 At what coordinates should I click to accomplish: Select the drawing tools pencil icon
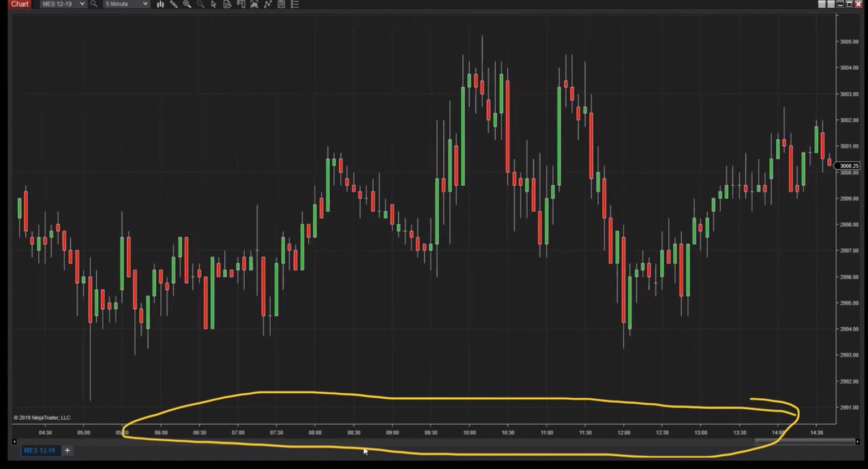click(173, 4)
